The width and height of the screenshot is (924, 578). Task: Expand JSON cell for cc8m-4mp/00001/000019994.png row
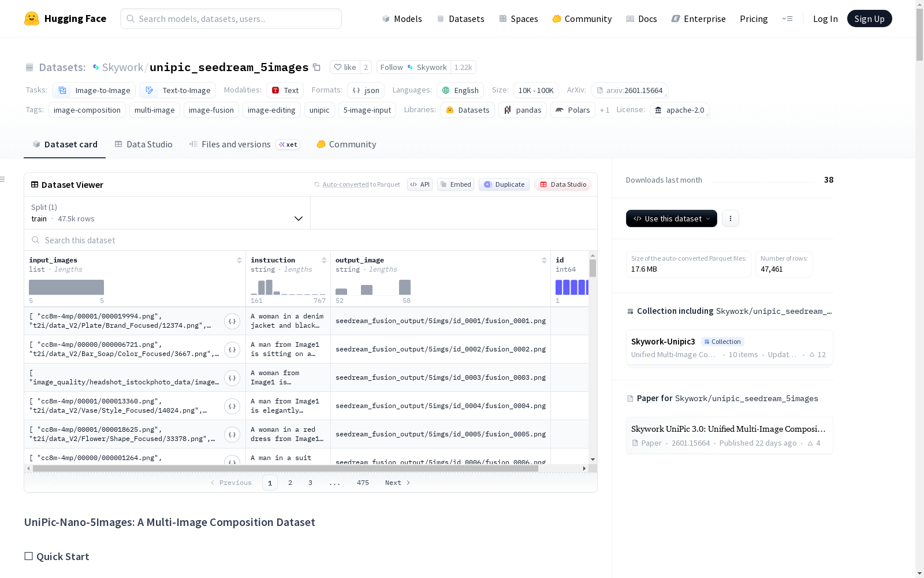[x=232, y=321]
